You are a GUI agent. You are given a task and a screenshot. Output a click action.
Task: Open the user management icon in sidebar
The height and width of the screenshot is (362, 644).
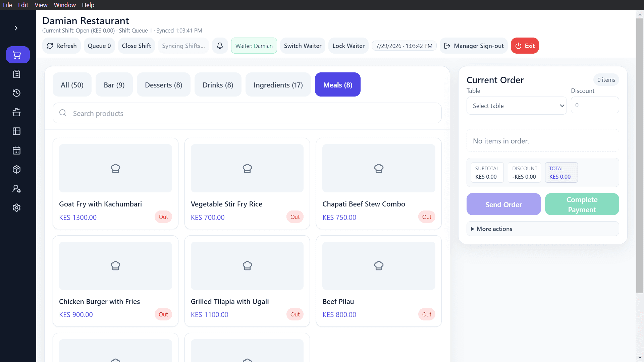(x=17, y=189)
